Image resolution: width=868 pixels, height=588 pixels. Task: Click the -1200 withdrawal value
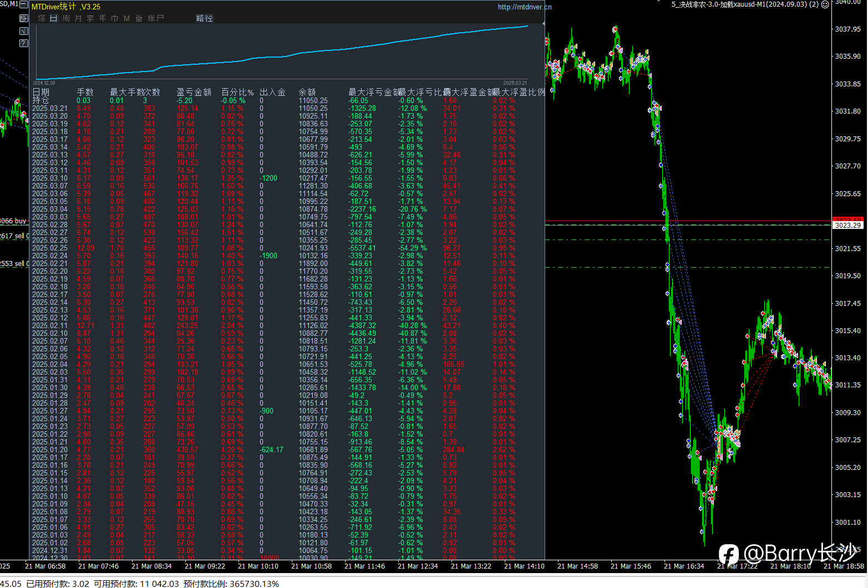[268, 178]
